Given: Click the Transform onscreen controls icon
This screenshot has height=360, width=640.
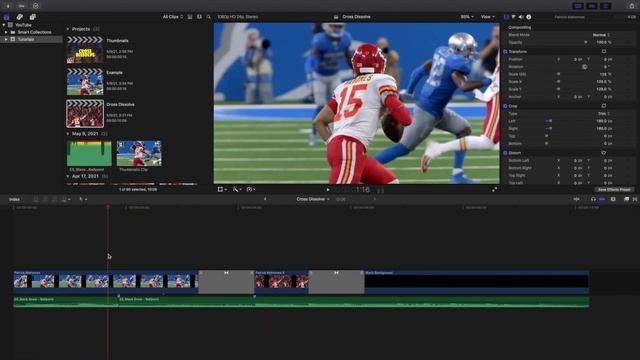Looking at the screenshot, I should coord(604,52).
